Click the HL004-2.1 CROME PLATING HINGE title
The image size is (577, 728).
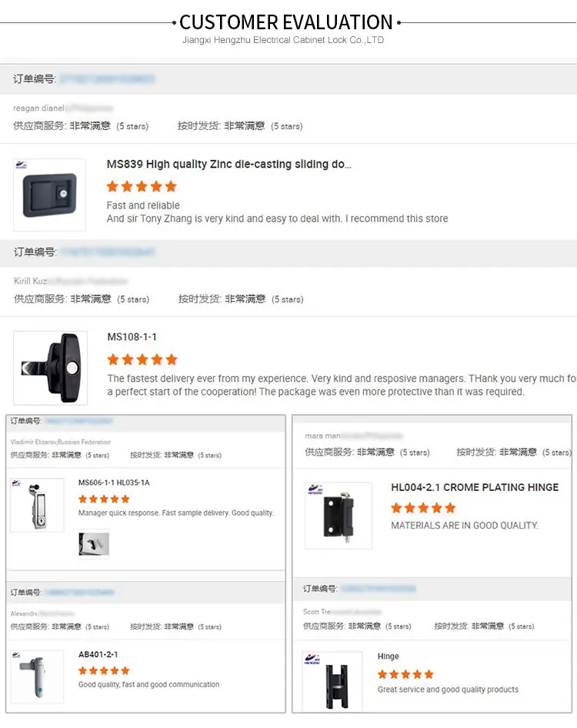click(475, 487)
